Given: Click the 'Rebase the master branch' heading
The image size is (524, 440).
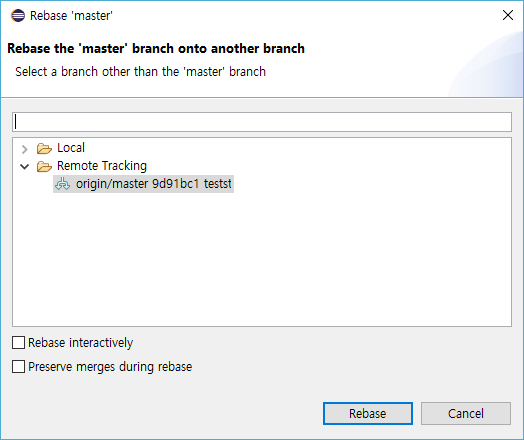Looking at the screenshot, I should 156,48.
